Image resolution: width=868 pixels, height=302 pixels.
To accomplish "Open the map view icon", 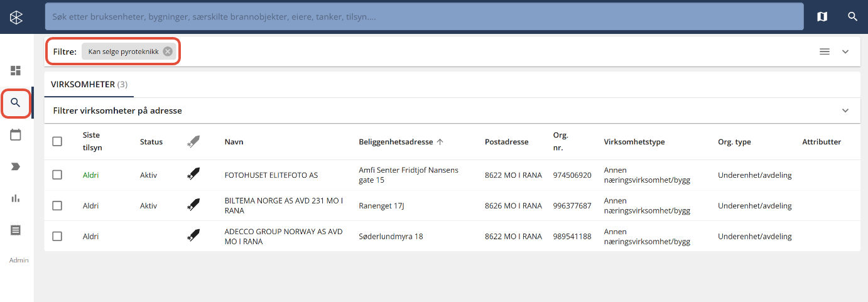I will [x=822, y=17].
